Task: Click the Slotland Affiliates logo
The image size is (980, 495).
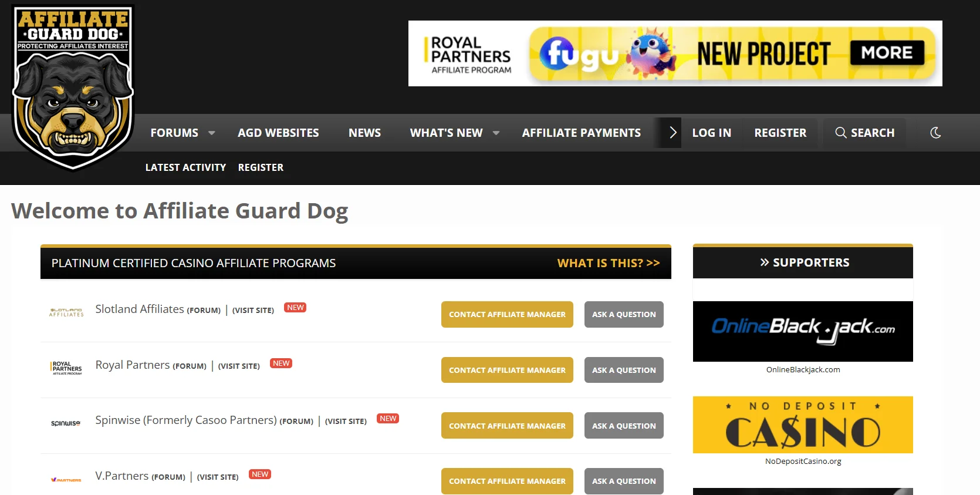Action: 66,312
